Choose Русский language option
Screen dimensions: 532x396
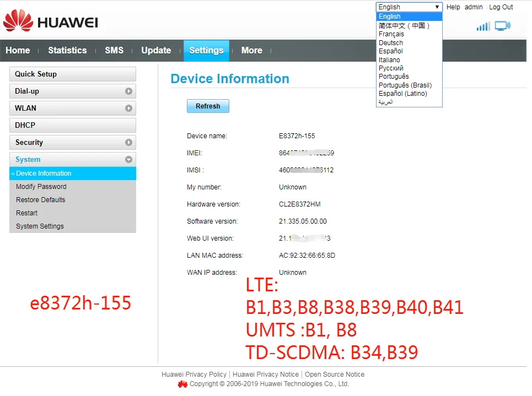coord(409,68)
